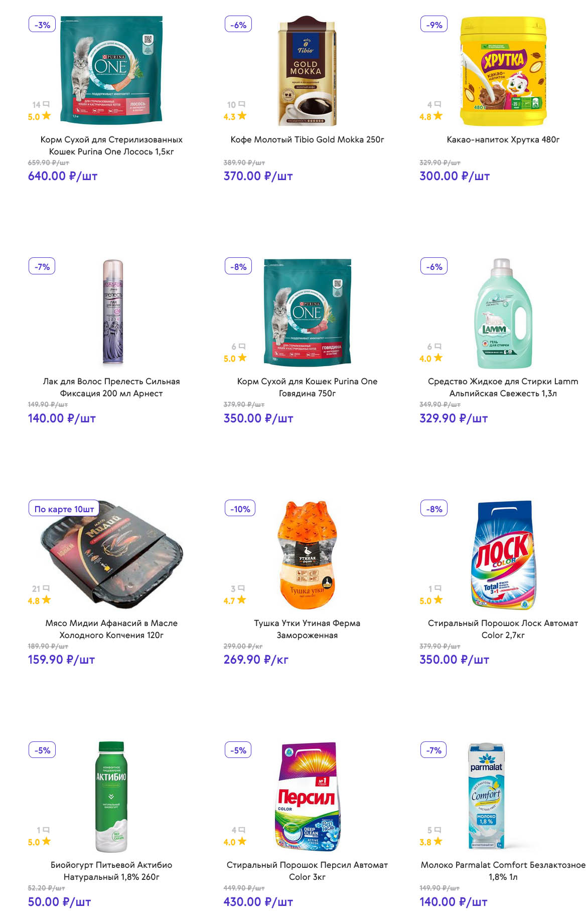Click the rating star for Parmalat Comfort milk
This screenshot has width=587, height=924.
point(438,842)
